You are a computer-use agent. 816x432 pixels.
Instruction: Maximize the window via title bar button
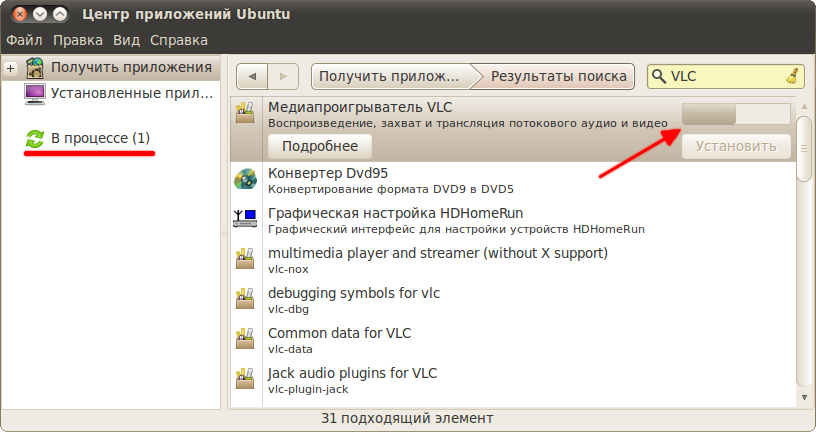(x=60, y=14)
